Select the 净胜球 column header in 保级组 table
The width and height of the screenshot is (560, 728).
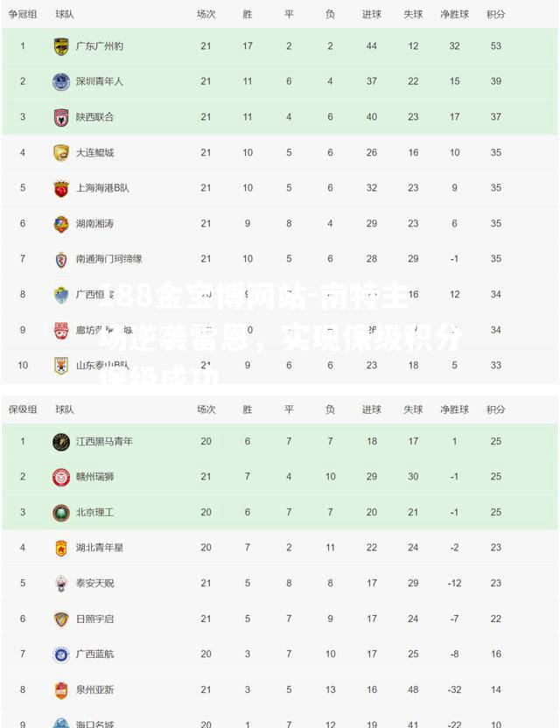click(454, 409)
